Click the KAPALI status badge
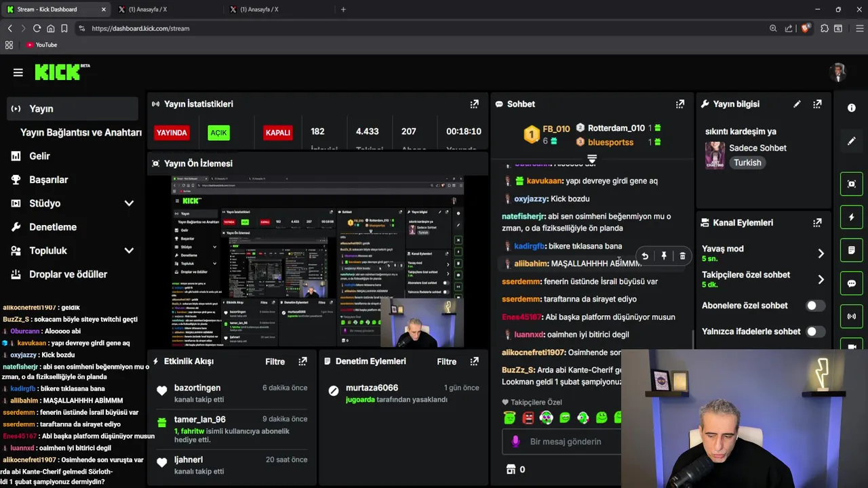The image size is (868, 488). [277, 133]
